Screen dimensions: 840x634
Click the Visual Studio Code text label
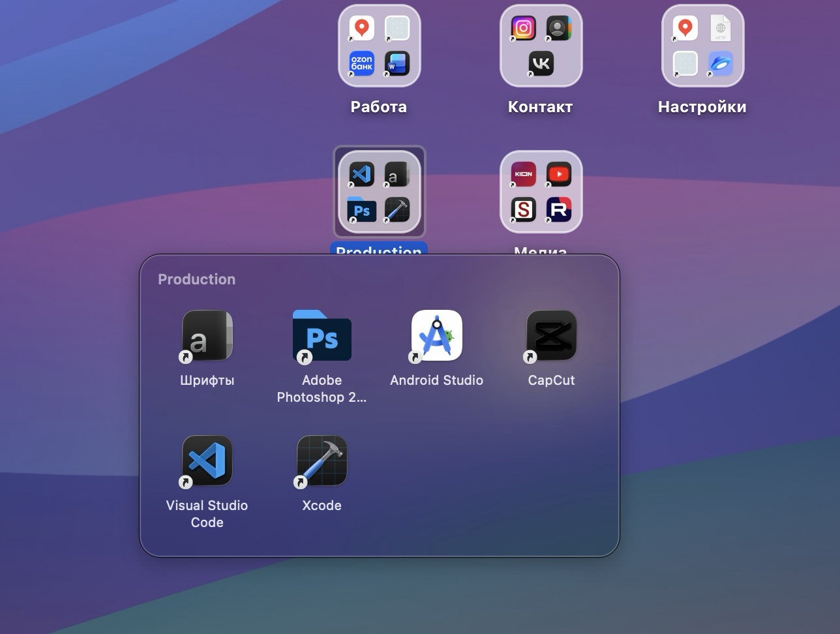[x=207, y=514]
